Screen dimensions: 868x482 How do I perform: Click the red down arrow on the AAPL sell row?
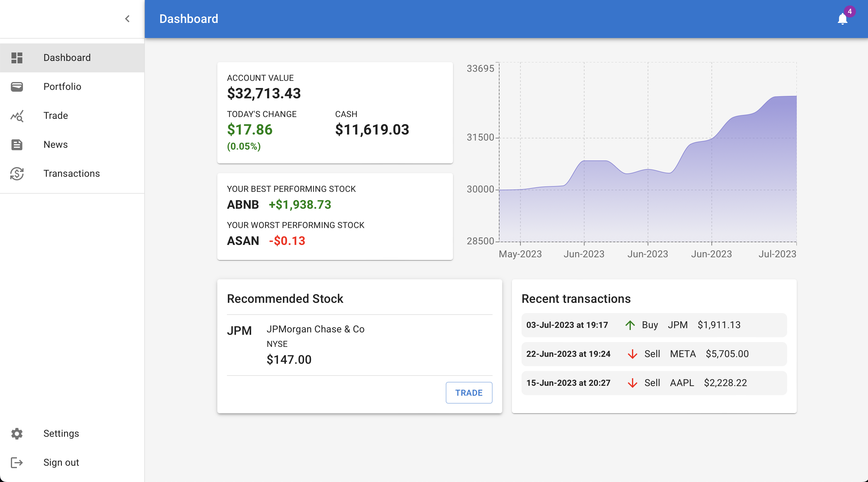(633, 383)
